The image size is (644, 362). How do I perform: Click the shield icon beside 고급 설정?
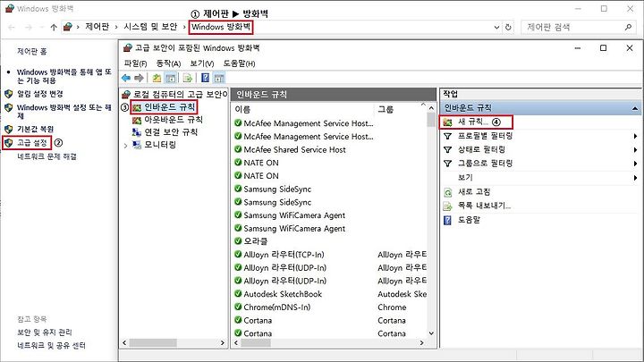pos(9,143)
